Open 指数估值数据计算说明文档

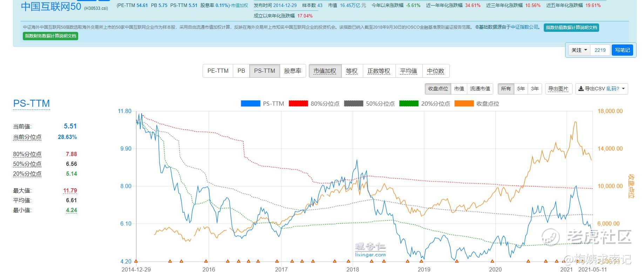click(x=571, y=28)
